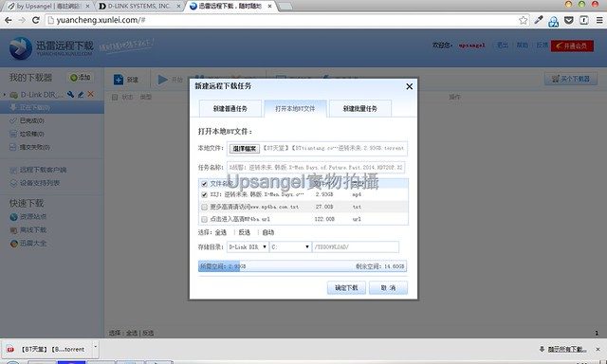This screenshot has width=607, height=364.
Task: Close the browser downloads bar with X
Action: 598,349
